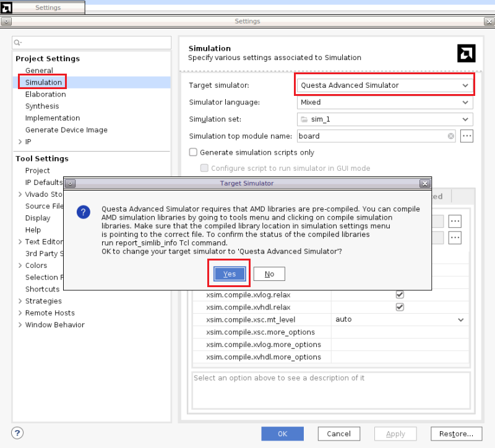The image size is (495, 448).
Task: Click the Settings button on the taskbar
Action: pos(49,7)
